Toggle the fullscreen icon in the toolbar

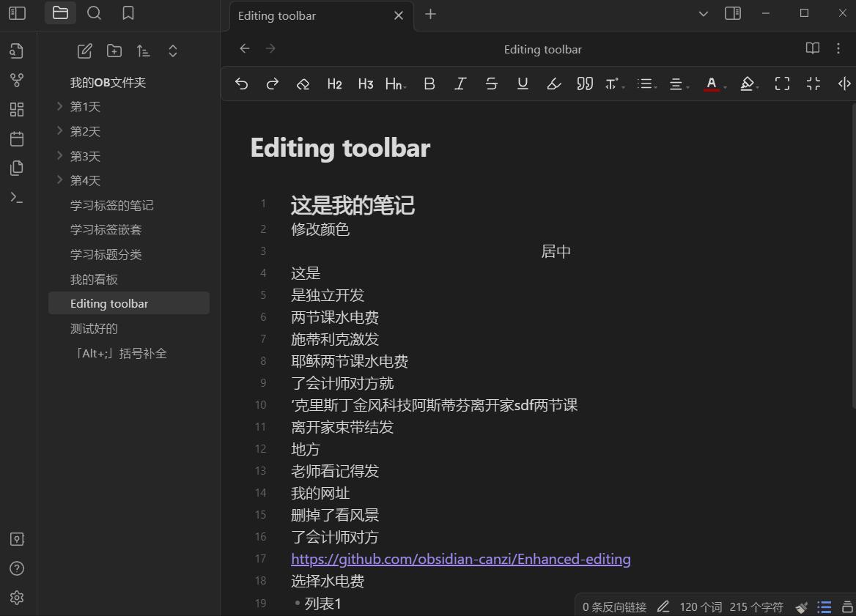click(x=782, y=84)
